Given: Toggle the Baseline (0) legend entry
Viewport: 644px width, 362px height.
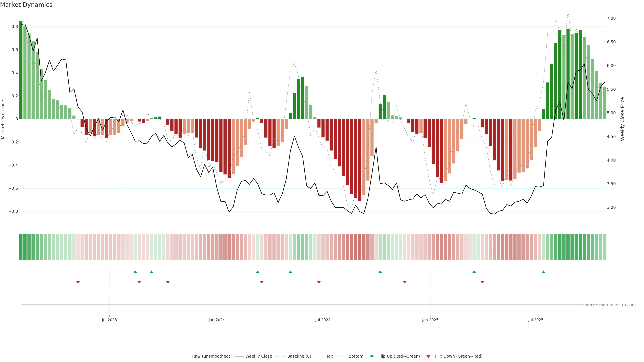Looking at the screenshot, I should [x=299, y=356].
